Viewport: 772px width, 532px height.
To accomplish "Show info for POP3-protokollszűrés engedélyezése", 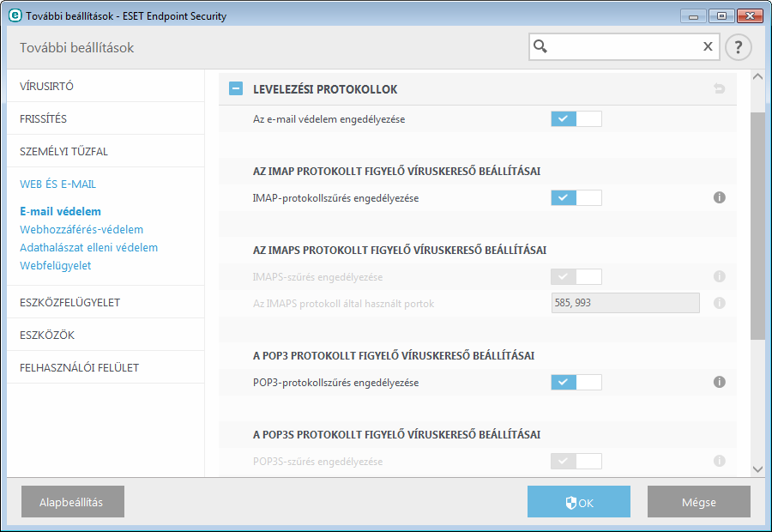I will [x=720, y=382].
